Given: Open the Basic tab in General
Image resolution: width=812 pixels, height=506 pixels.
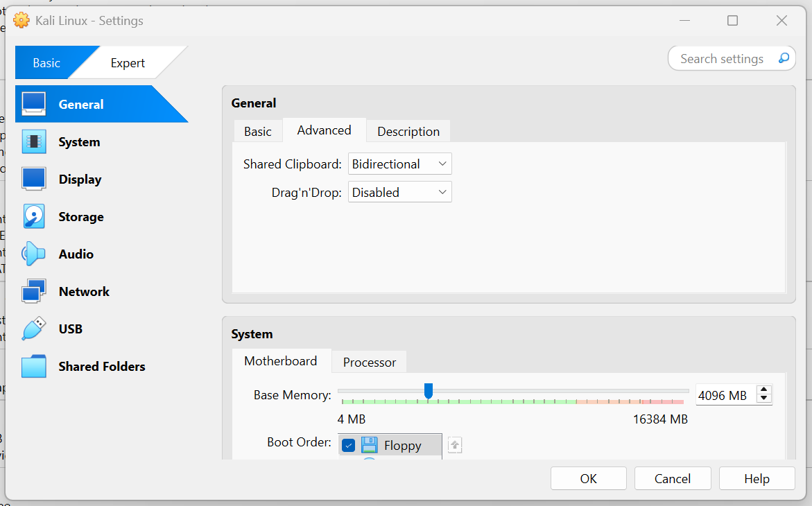Looking at the screenshot, I should pyautogui.click(x=258, y=132).
